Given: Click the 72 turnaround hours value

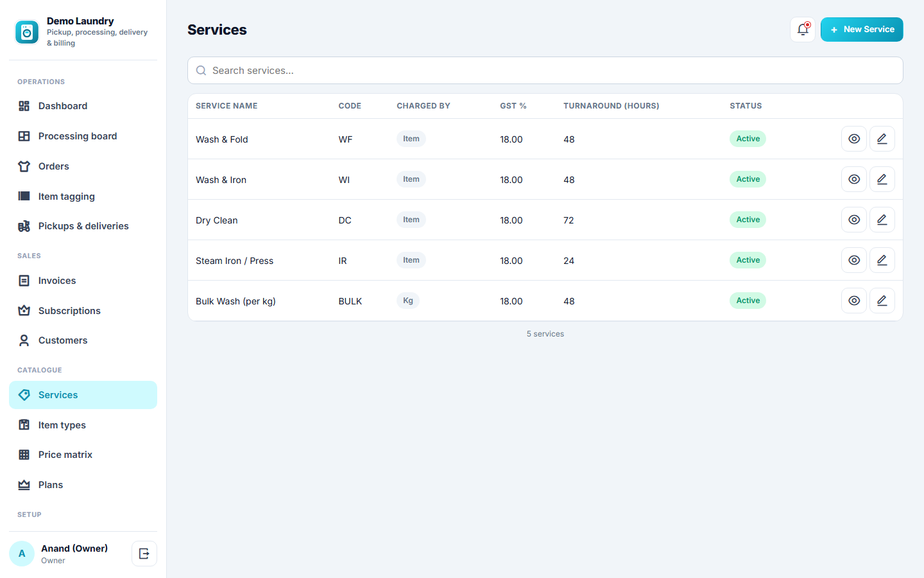Looking at the screenshot, I should click(569, 220).
